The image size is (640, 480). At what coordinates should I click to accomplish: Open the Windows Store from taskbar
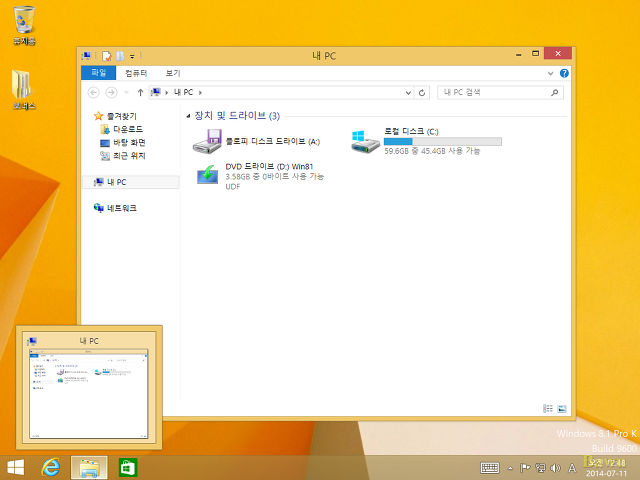click(x=128, y=468)
